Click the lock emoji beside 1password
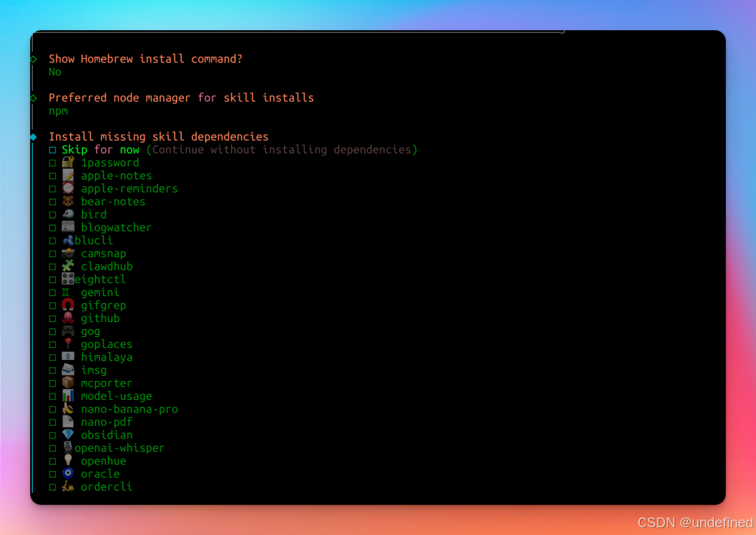This screenshot has height=535, width=756. click(x=68, y=162)
